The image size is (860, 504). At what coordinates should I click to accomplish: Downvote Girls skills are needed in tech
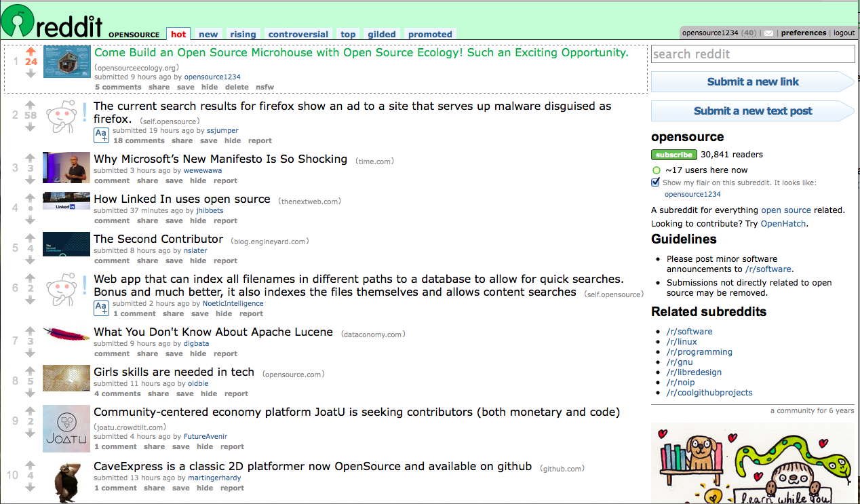tap(31, 393)
